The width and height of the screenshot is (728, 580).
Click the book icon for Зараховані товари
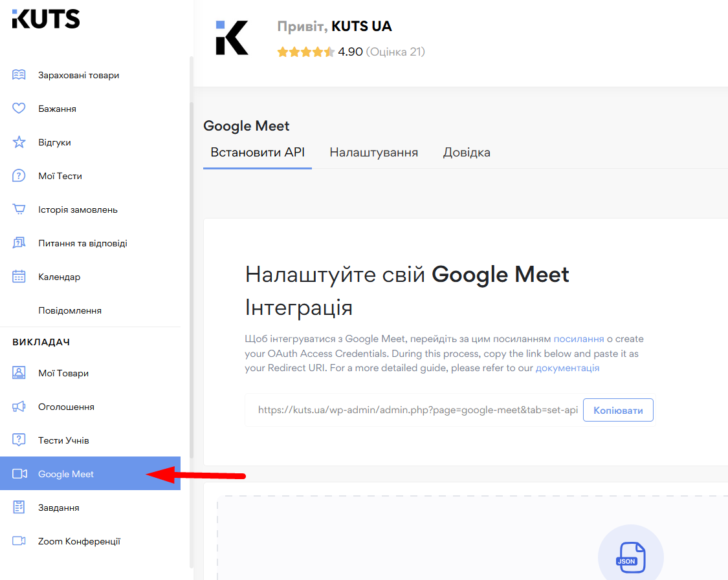tap(19, 75)
